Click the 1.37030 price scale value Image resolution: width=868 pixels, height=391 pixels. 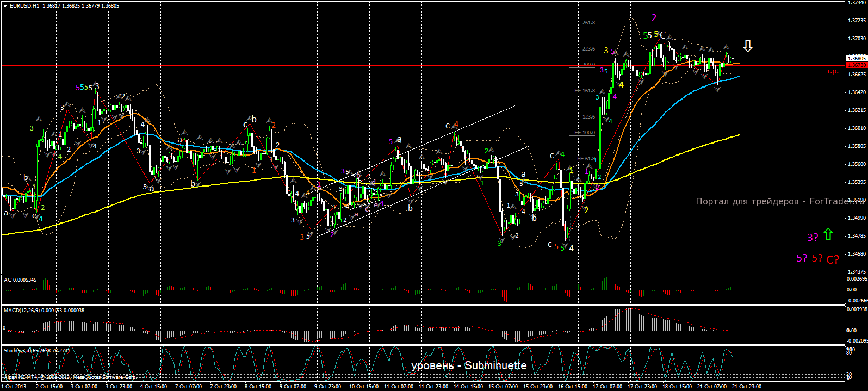857,39
